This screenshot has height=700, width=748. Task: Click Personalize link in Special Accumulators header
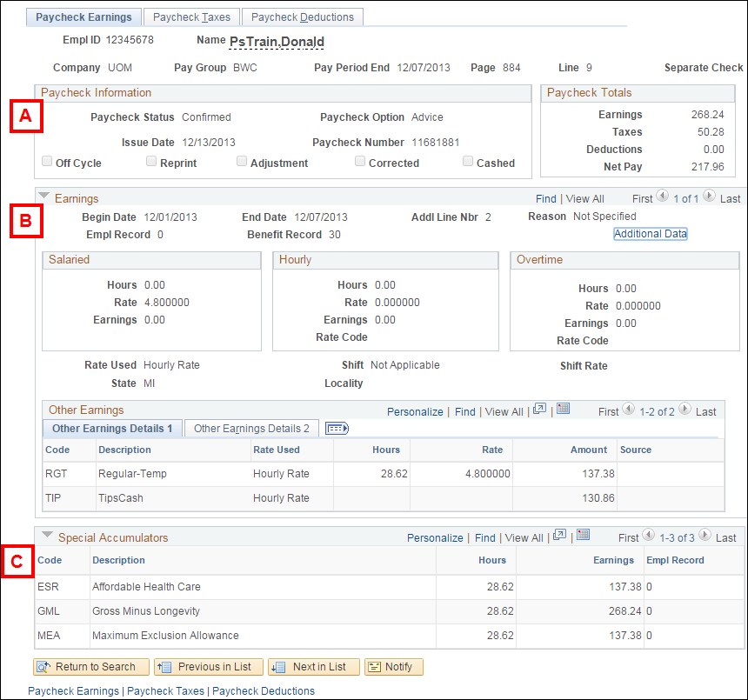click(x=437, y=538)
